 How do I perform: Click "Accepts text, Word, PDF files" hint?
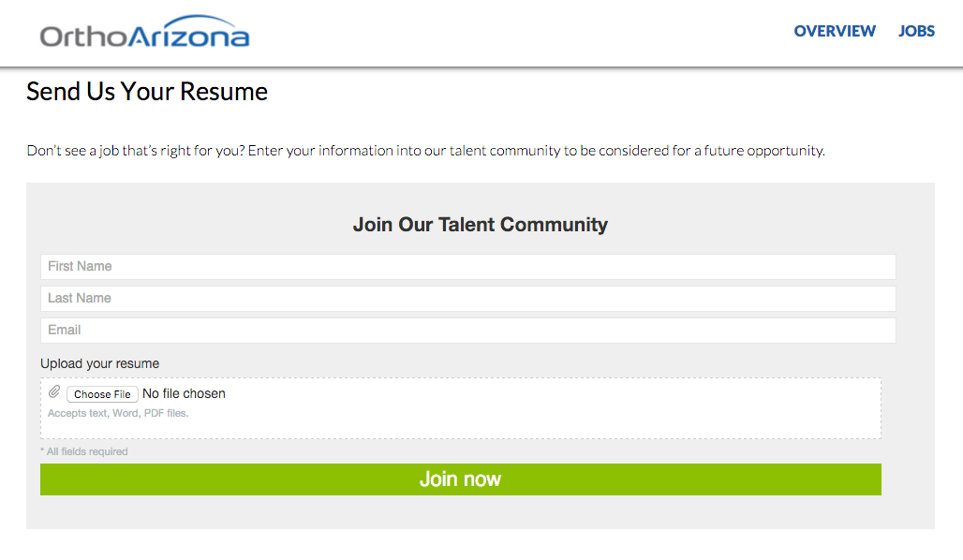coord(118,413)
